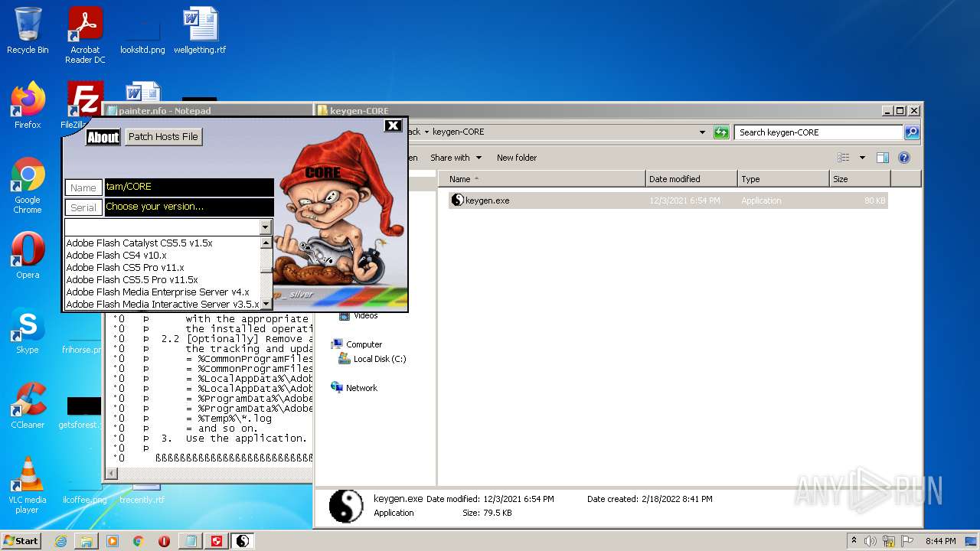Select wellgetting.rtf desktop file

200,31
